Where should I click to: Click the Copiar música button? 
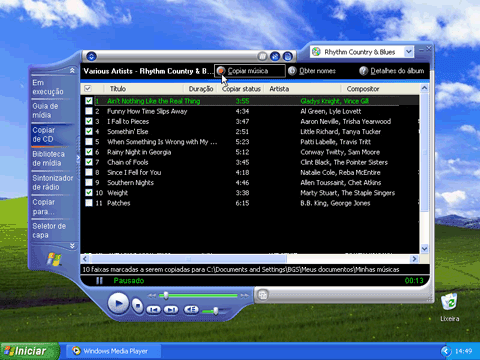250,71
